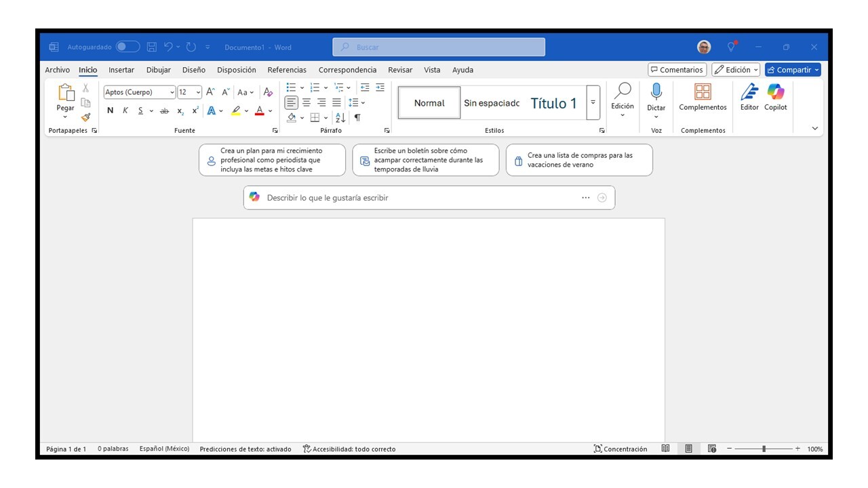Show paragraph marks with pilcrow icon

click(357, 117)
